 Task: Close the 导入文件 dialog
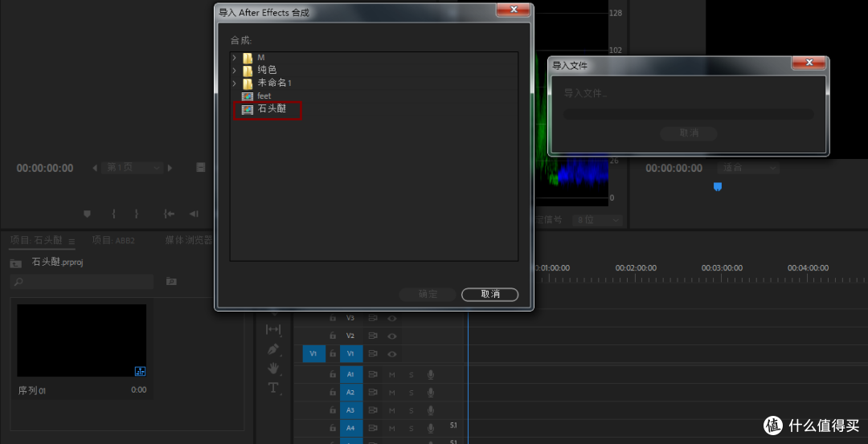(809, 63)
